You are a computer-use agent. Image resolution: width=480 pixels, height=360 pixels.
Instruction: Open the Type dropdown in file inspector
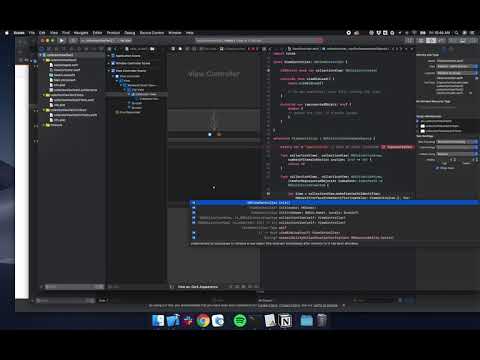(x=457, y=66)
